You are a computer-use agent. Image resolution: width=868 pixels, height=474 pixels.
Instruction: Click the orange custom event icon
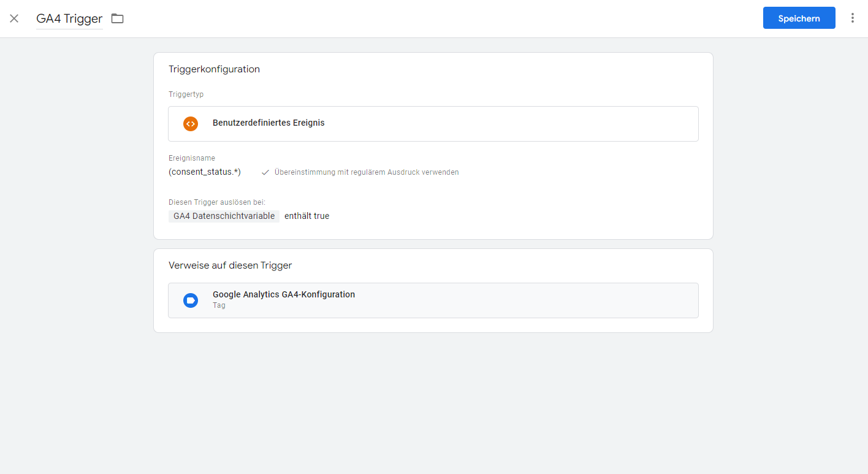(x=191, y=123)
